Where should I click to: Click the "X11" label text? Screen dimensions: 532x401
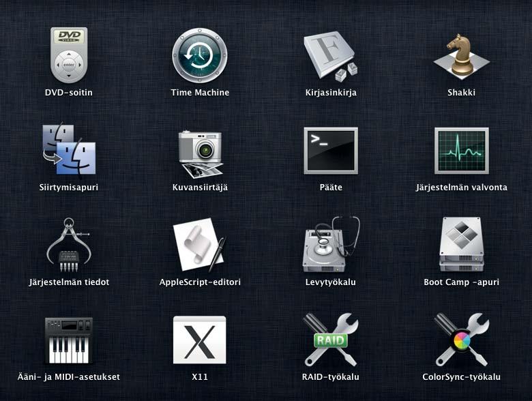pyautogui.click(x=200, y=377)
